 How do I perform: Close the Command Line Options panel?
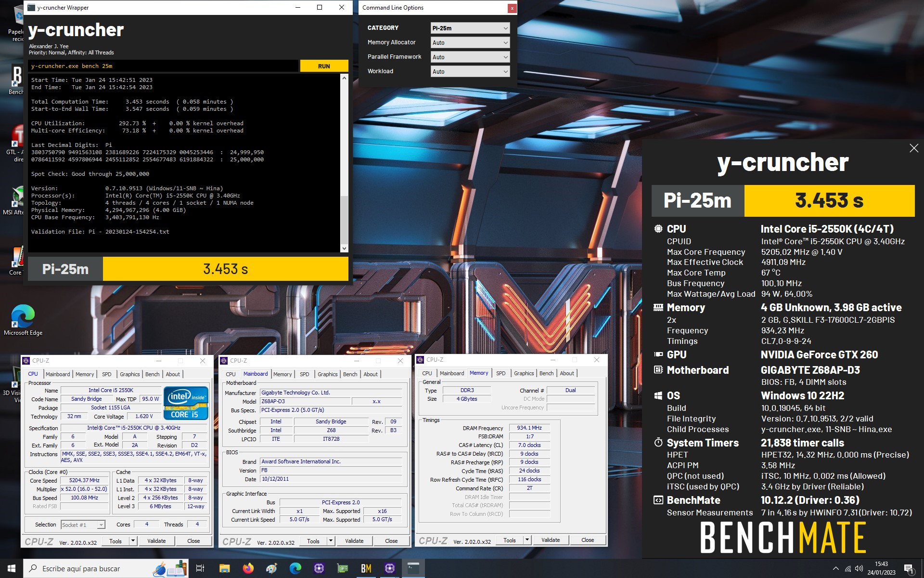coord(512,8)
